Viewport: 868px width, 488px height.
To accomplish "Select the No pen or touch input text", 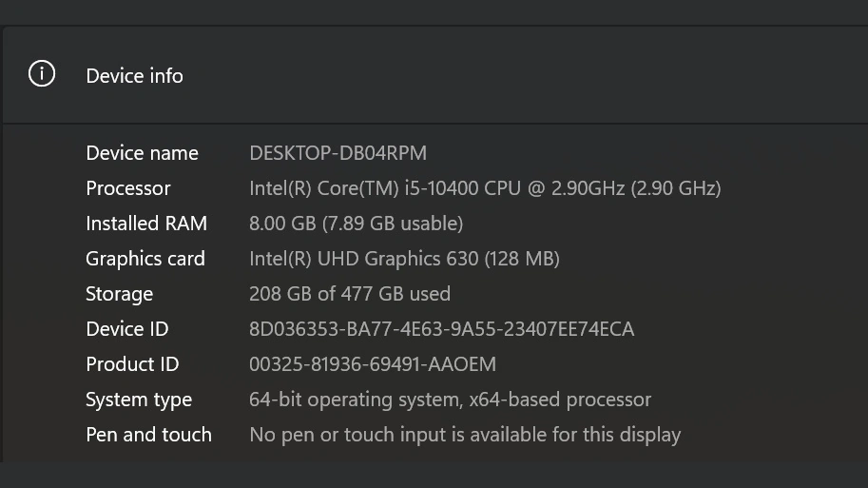I will pos(465,436).
